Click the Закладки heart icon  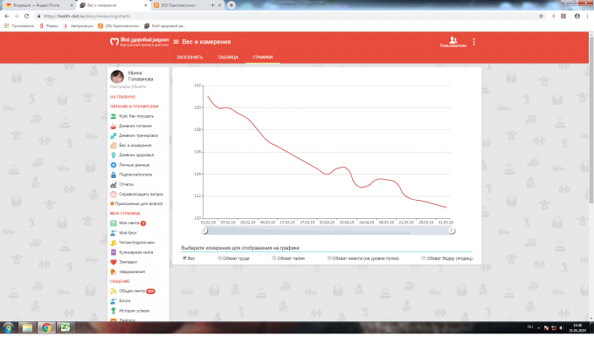tap(114, 262)
